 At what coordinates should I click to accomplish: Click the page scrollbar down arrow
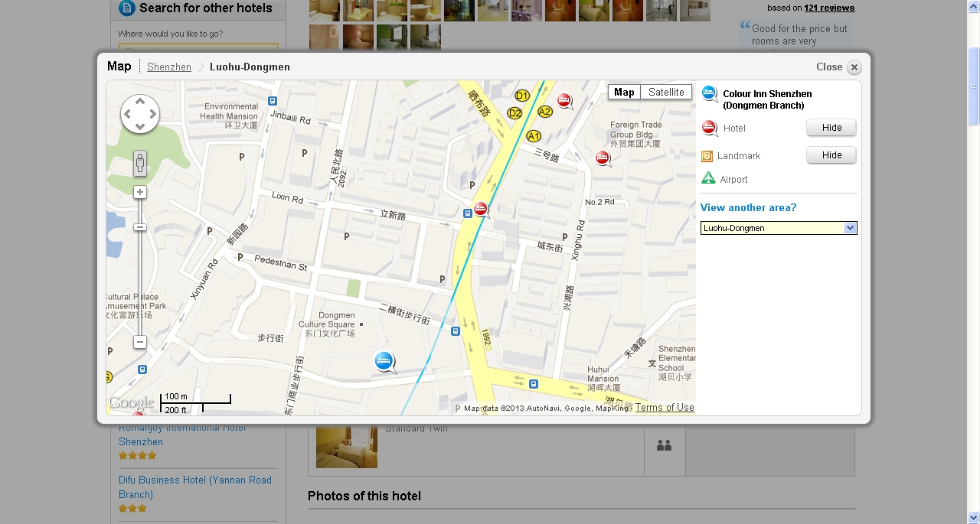click(x=974, y=518)
